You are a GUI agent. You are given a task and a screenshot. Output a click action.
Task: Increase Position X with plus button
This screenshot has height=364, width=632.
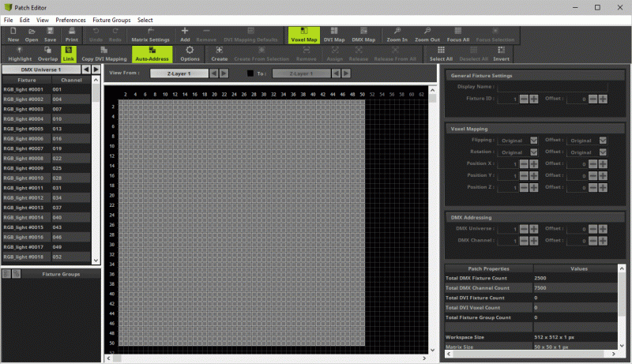coord(534,164)
